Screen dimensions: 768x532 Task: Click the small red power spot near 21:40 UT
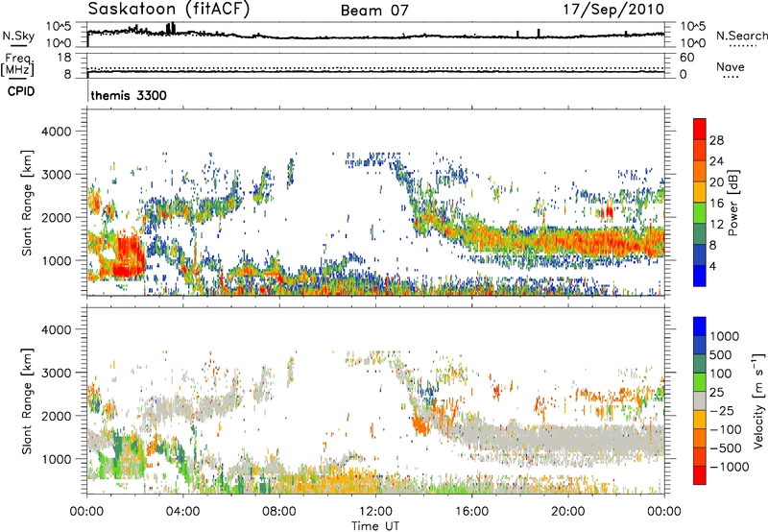[x=609, y=211]
